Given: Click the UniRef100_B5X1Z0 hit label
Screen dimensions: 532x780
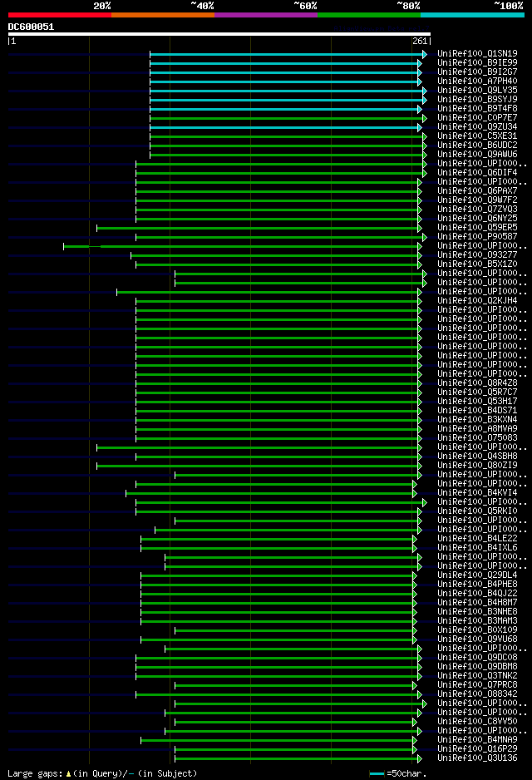Looking at the screenshot, I should [x=477, y=264].
